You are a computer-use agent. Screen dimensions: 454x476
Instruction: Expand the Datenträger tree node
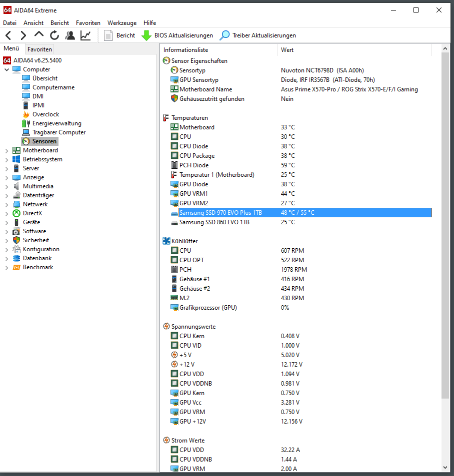(x=6, y=195)
